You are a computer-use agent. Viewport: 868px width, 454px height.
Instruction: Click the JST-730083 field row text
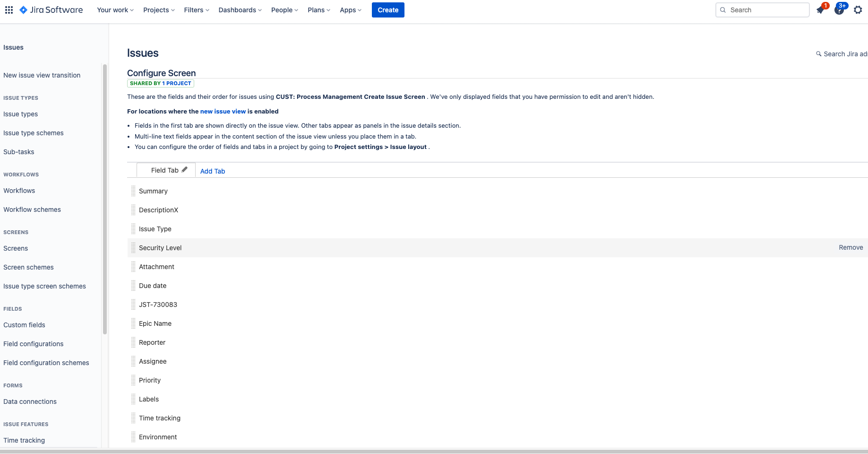pyautogui.click(x=158, y=305)
